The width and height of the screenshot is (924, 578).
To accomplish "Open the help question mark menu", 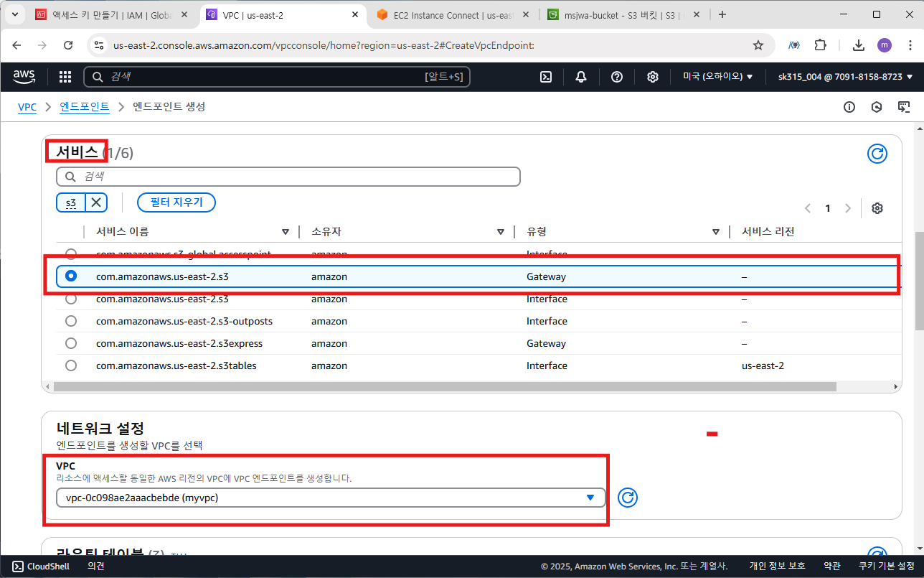I will (x=617, y=77).
